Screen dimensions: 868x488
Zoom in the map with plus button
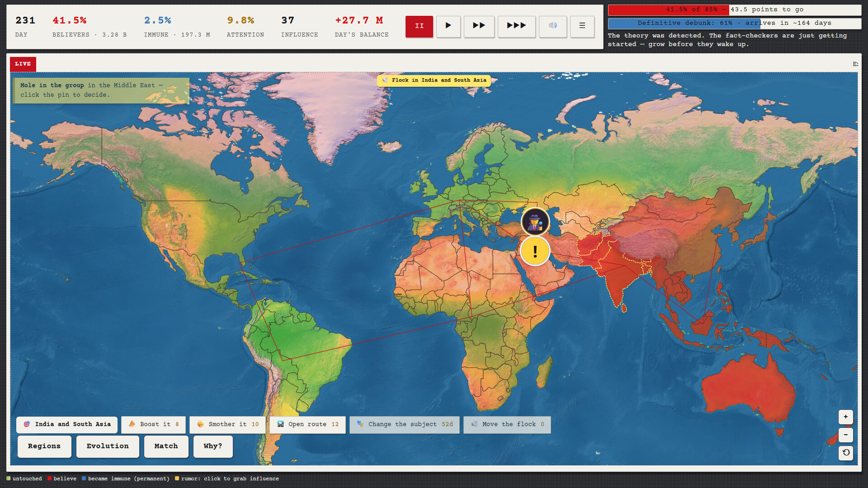coord(846,417)
